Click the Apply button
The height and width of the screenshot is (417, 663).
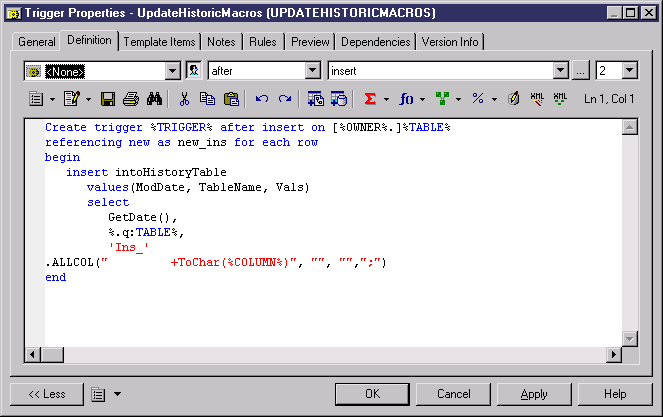(534, 394)
